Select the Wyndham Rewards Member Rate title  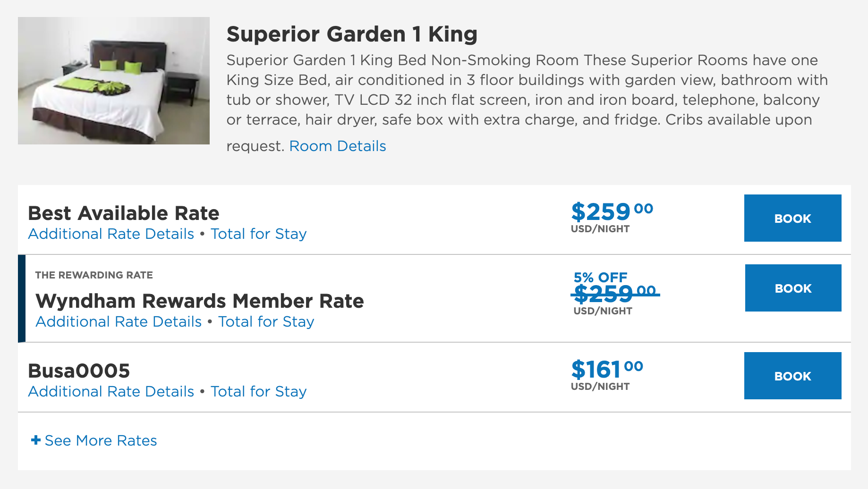199,301
